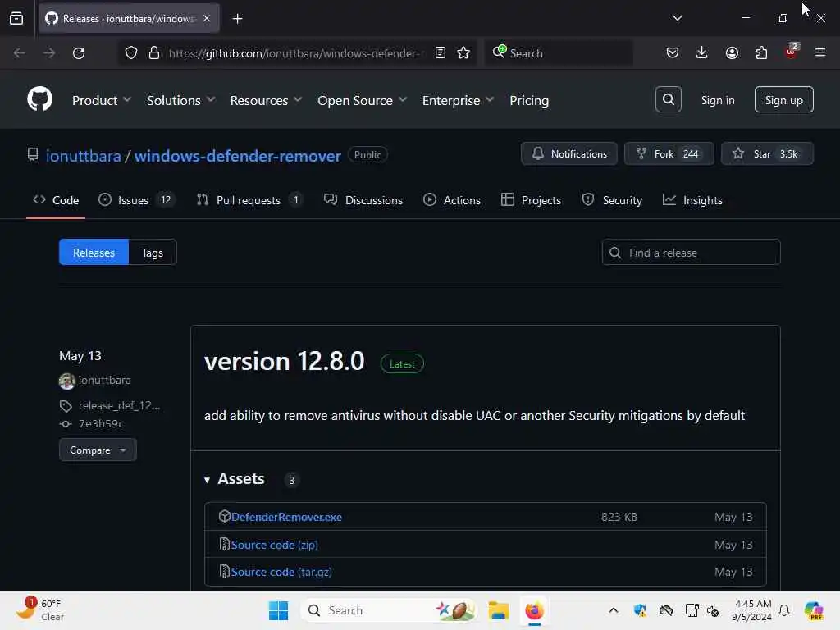Select the Releases toggle button
Screen dimensions: 840x630
(94, 253)
